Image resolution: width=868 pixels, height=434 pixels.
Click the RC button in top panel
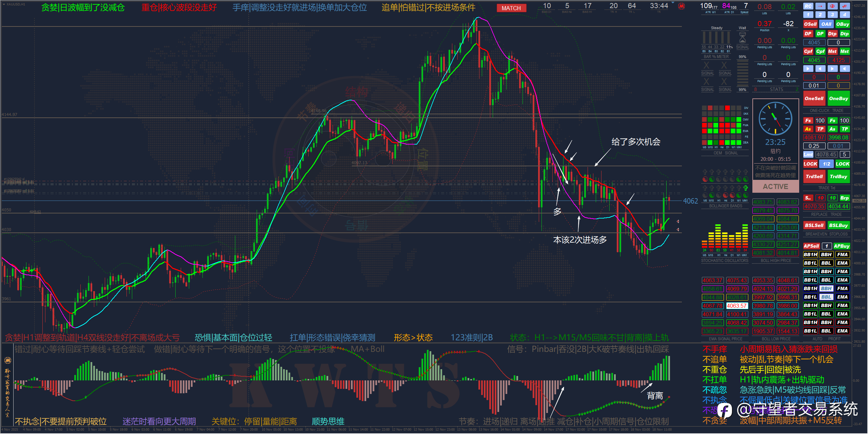point(808,6)
